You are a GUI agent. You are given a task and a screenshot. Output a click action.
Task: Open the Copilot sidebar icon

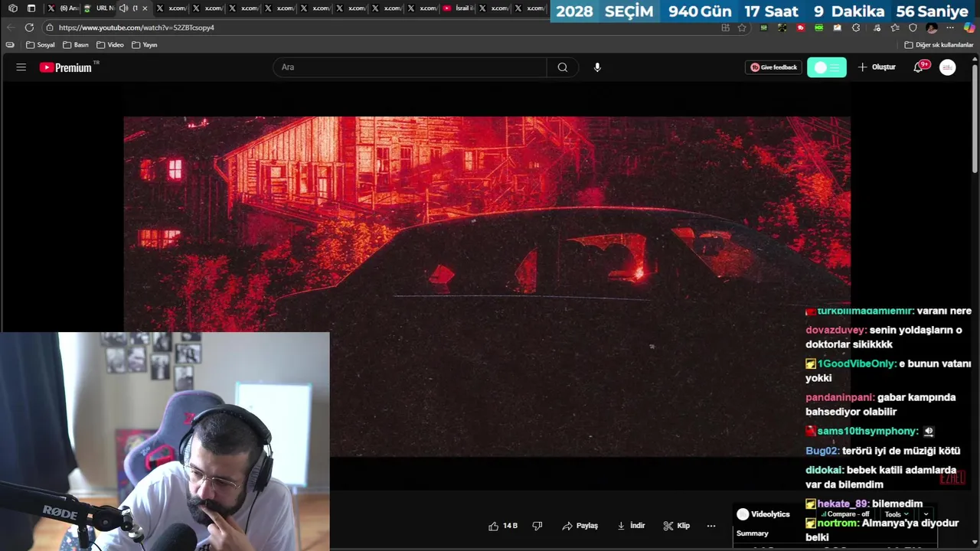[x=969, y=28]
